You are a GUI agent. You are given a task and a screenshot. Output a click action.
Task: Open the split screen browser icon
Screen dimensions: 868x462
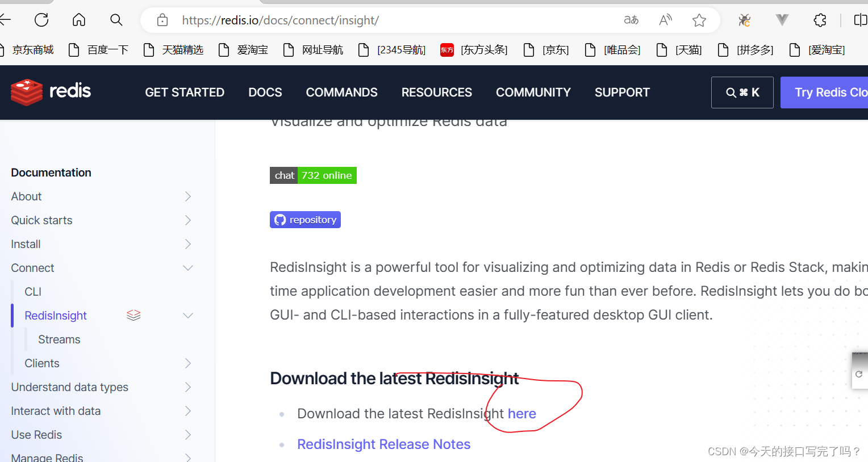(861, 20)
